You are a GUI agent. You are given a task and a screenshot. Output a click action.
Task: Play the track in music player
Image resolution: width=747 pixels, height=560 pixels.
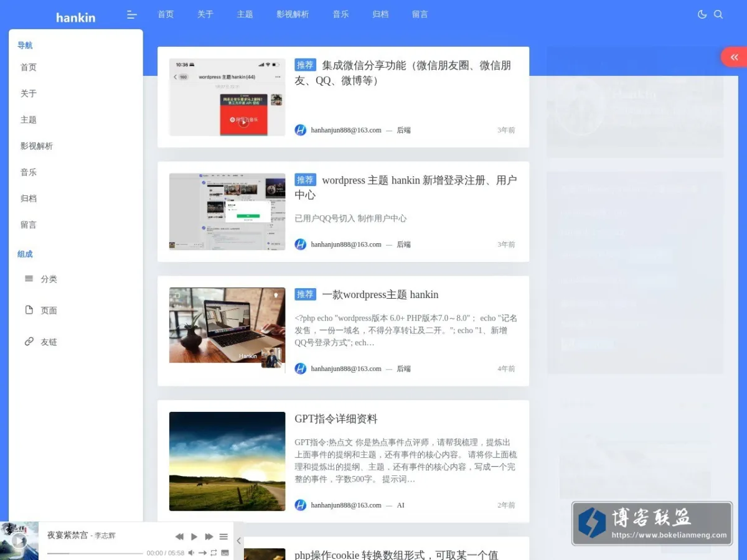194,536
